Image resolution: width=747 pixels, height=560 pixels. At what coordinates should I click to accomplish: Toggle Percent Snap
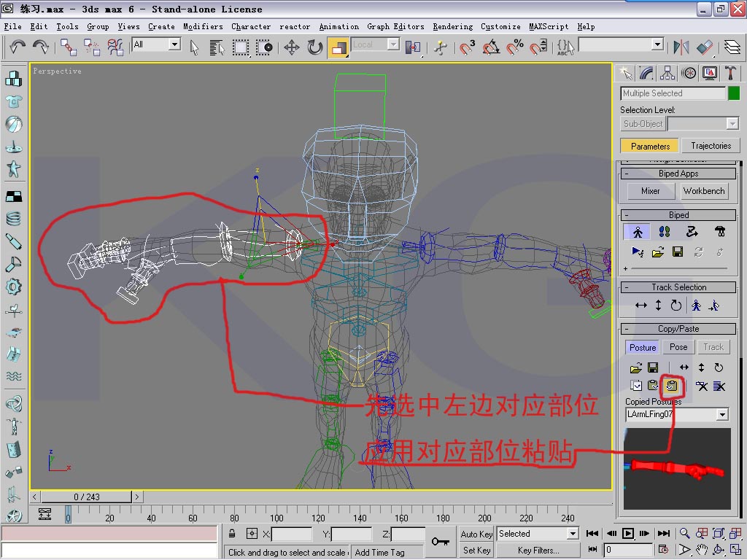click(x=514, y=47)
